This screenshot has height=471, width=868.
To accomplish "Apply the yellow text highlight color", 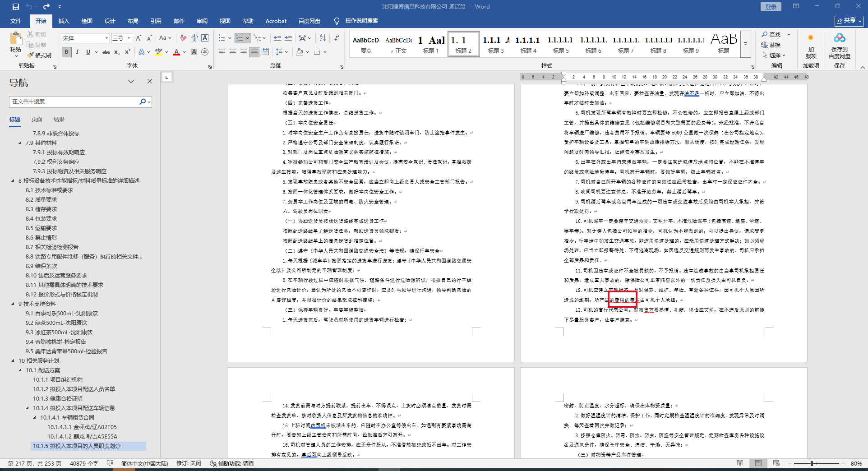I will pos(159,52).
